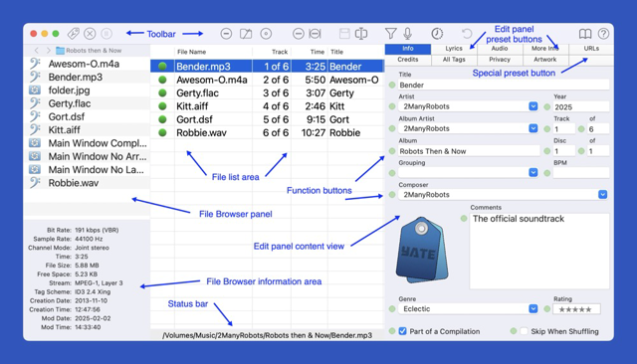637x364 pixels.
Task: Click into the Comments text area
Action: click(539, 251)
